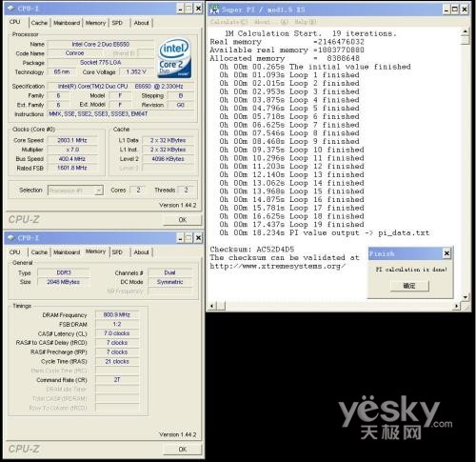This screenshot has height=462, width=476.
Task: Click the bottom CPU-Z title bar icon
Action: click(11, 237)
